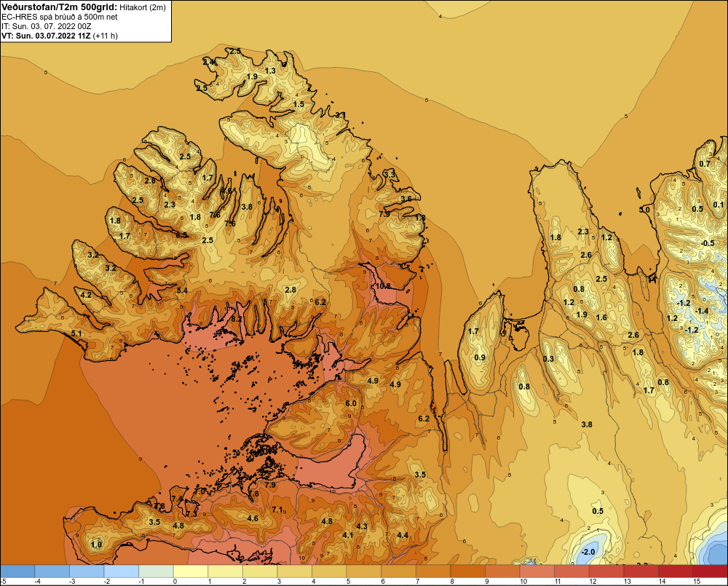This screenshot has height=586, width=728.
Task: Select the legend tick label -5
Action: click(x=3, y=582)
